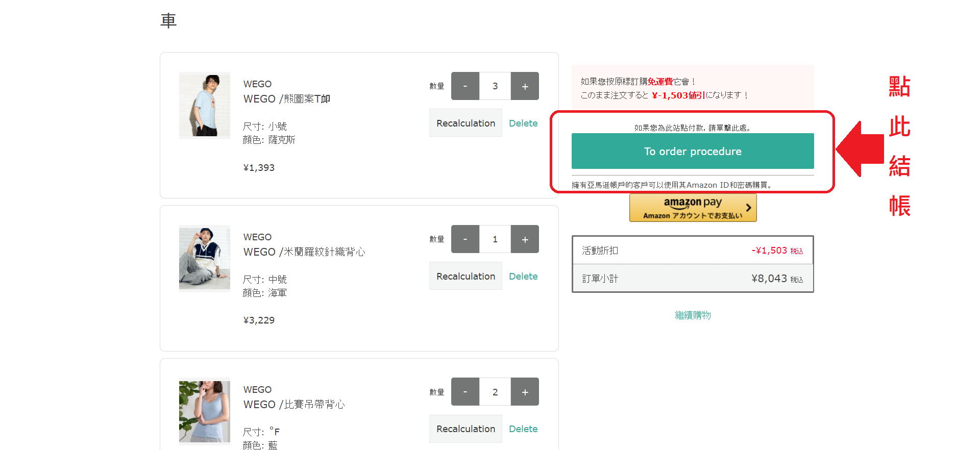Delete the third cart item
Viewport: 980px width, 450px height.
coord(523,429)
